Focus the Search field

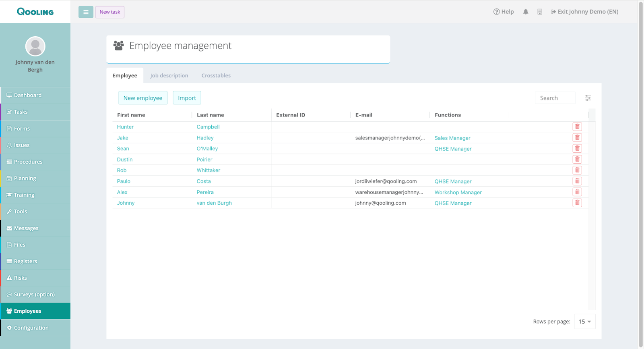555,98
